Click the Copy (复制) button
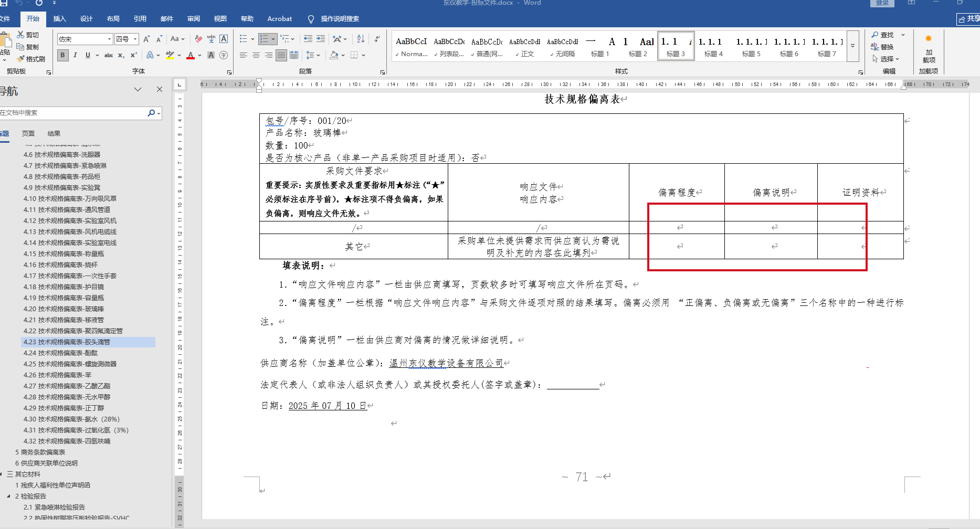 (x=28, y=47)
